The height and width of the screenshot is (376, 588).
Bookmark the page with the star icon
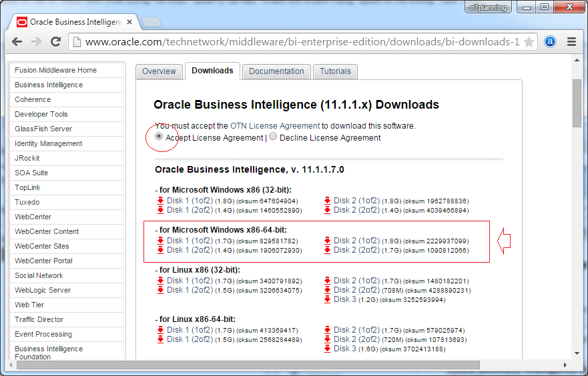pos(529,41)
